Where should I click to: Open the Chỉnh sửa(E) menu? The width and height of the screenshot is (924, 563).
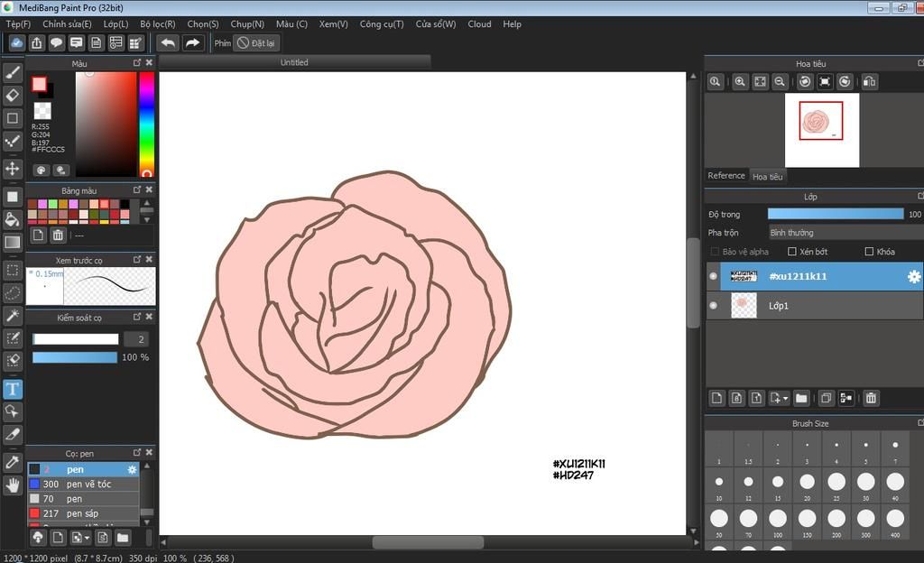coord(67,24)
